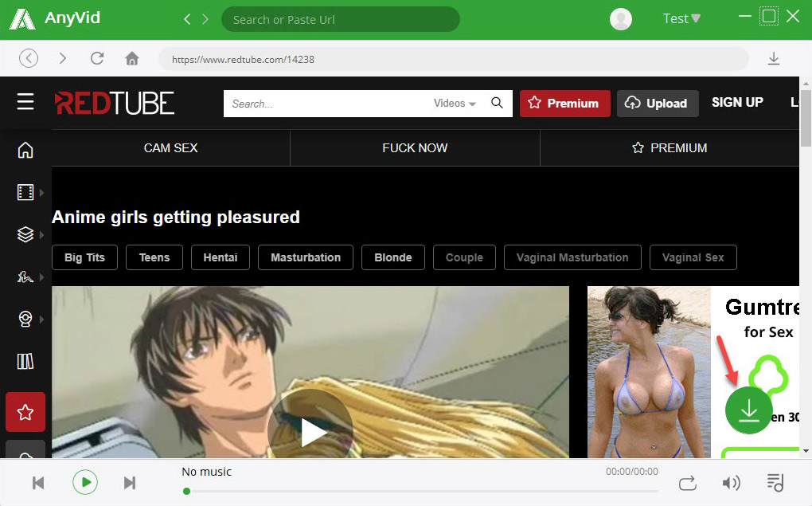
Task: Click the previous track button
Action: (x=38, y=483)
